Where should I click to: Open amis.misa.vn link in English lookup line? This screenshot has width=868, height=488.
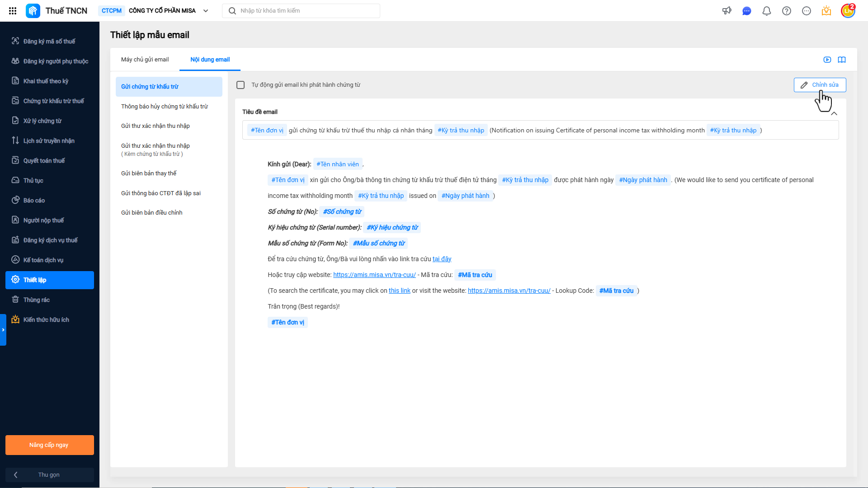[509, 291]
